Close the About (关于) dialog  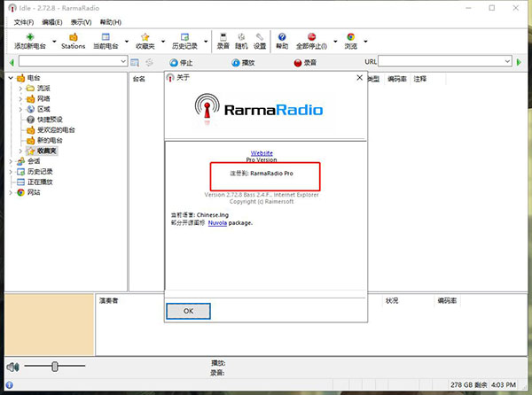360,78
